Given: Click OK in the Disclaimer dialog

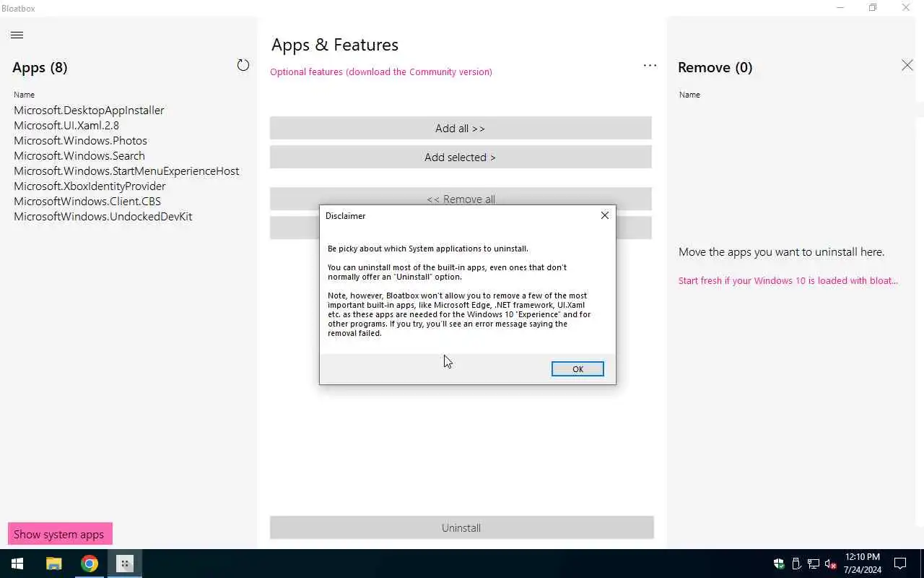Looking at the screenshot, I should (x=577, y=369).
